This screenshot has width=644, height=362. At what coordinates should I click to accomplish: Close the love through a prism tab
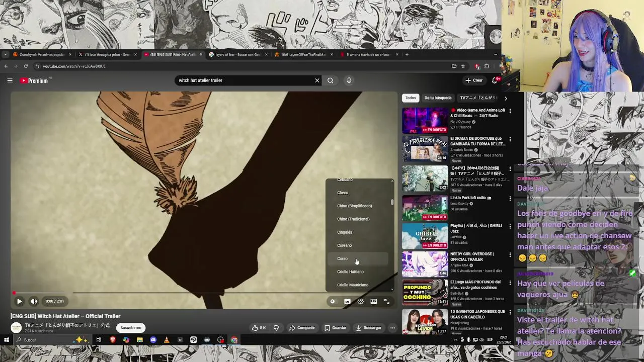(x=135, y=54)
